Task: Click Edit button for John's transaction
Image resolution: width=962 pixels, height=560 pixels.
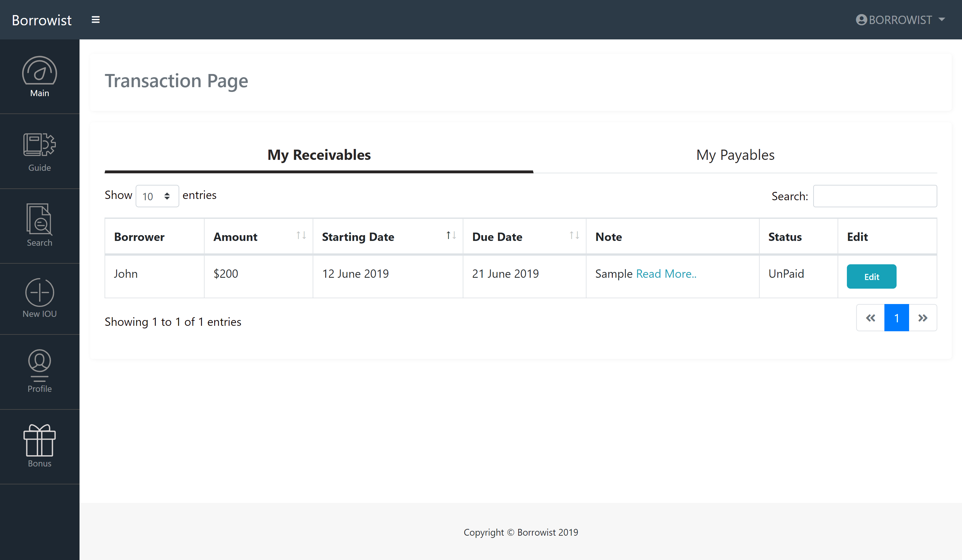Action: tap(871, 276)
